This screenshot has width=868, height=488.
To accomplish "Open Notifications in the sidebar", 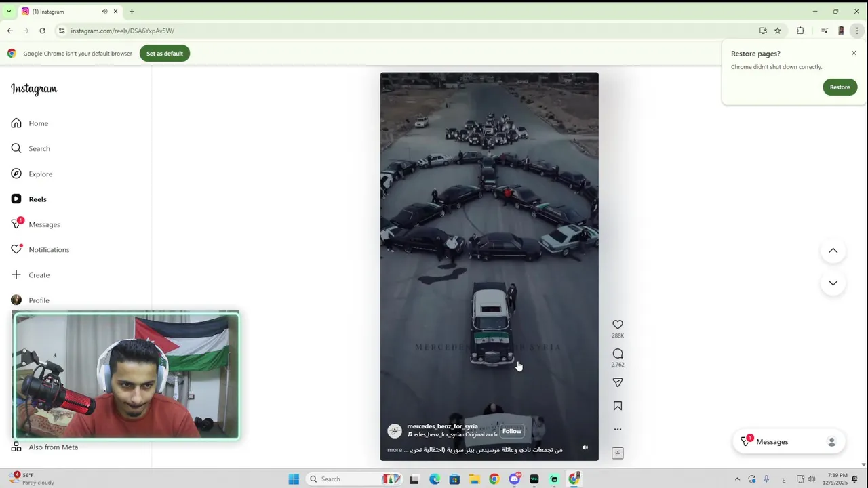I will [40, 249].
